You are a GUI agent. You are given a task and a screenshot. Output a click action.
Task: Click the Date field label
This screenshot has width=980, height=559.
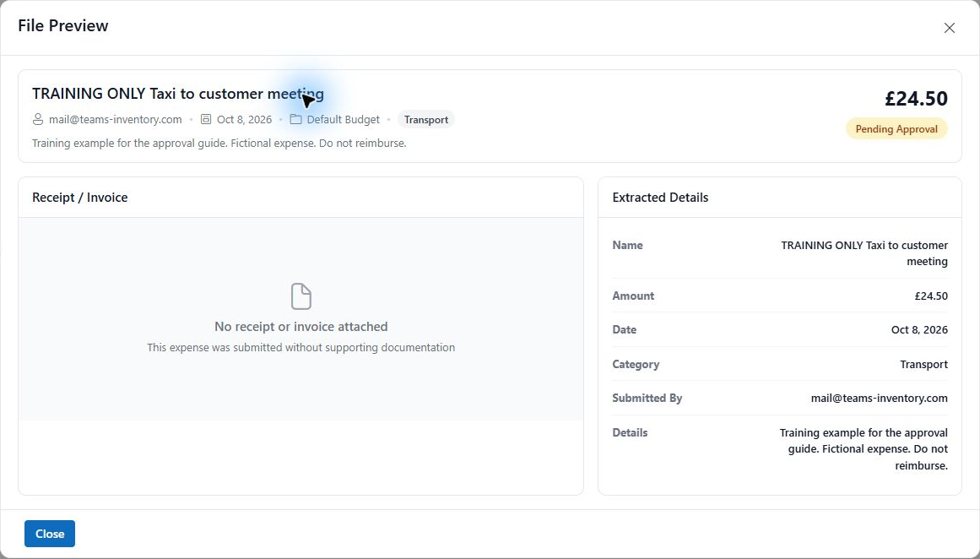625,329
